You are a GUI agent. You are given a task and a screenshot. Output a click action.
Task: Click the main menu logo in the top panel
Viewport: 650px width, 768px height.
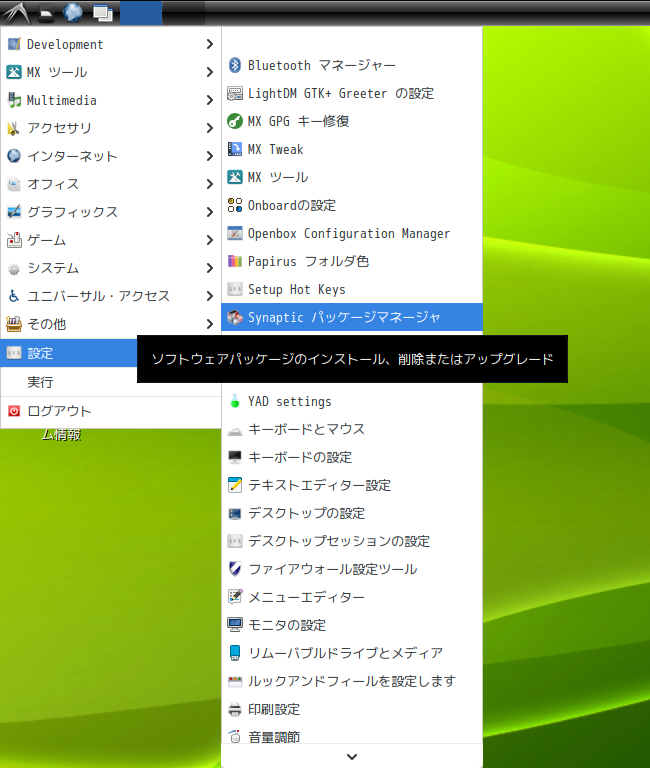[16, 12]
